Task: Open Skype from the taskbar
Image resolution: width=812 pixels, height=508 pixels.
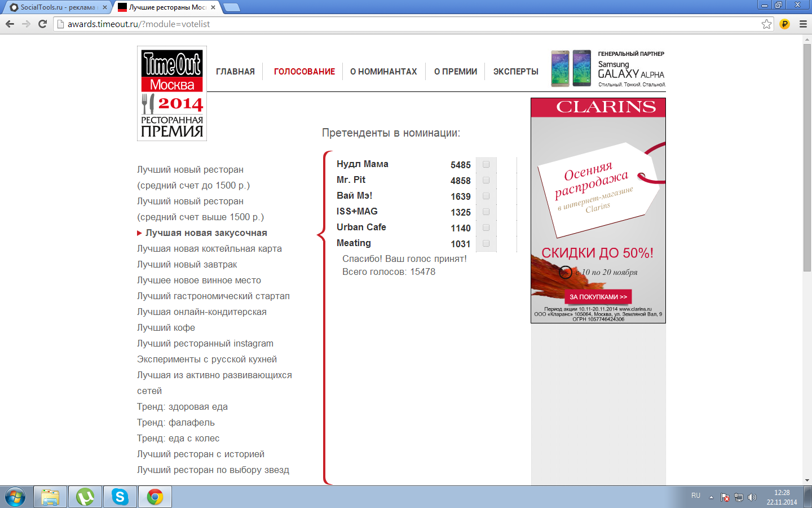Action: coord(120,497)
